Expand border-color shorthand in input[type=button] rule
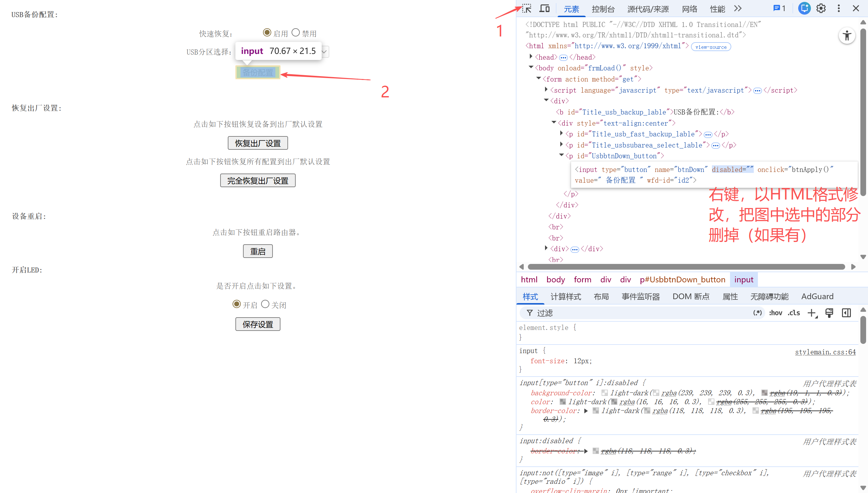The width and height of the screenshot is (868, 493). pos(586,411)
